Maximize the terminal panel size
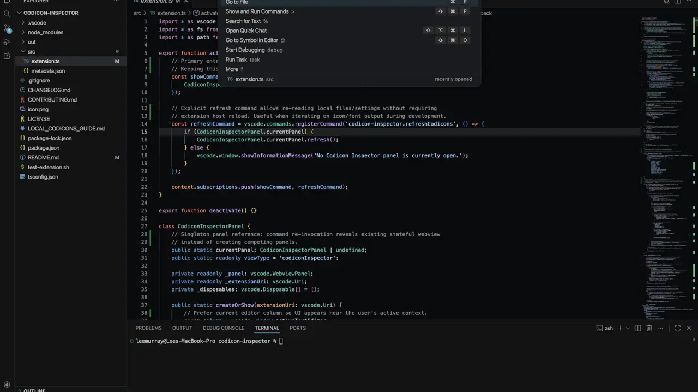This screenshot has height=392, width=698. [x=678, y=328]
